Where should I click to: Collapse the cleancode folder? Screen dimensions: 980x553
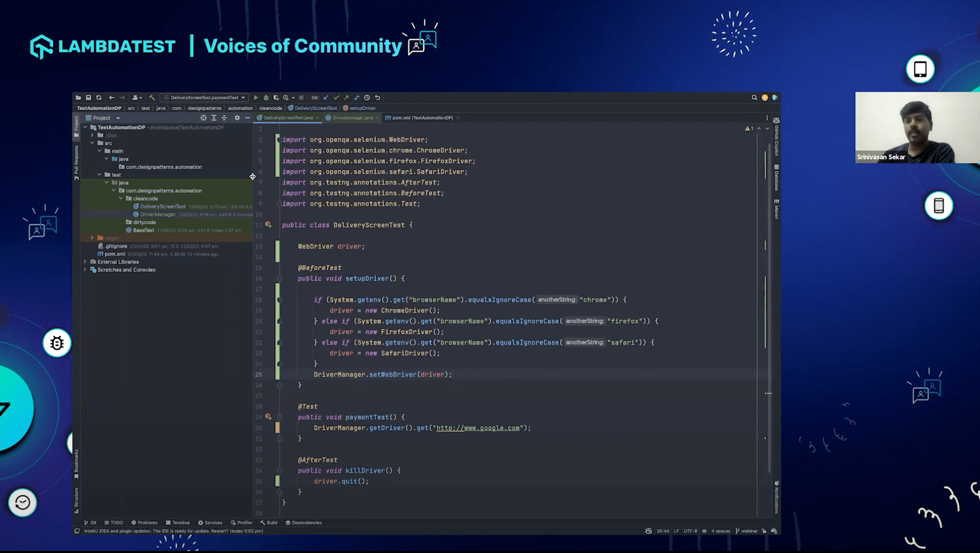(121, 199)
